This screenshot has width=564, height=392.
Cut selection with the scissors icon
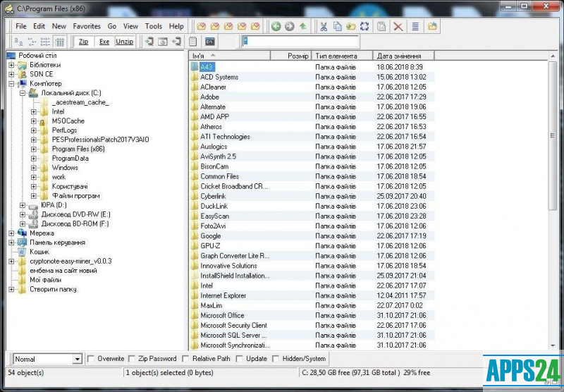point(324,26)
